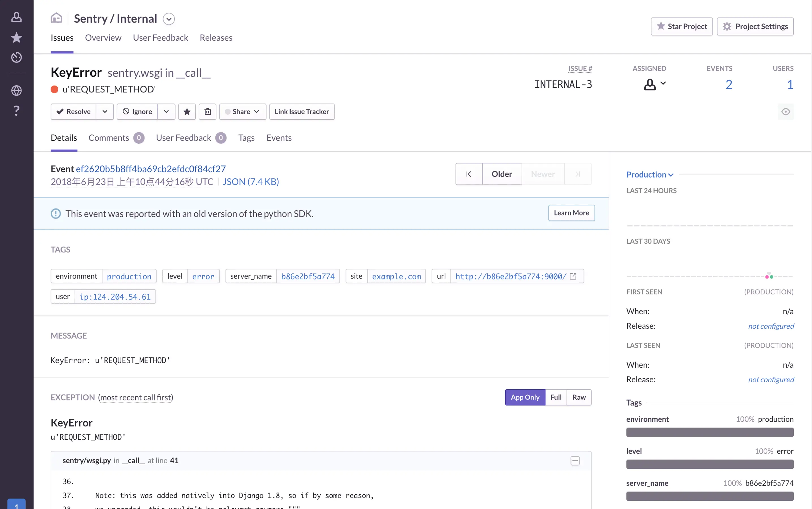Viewport: 812px width, 509px height.
Task: Open the JSON (7.4 KB) link
Action: click(x=250, y=182)
